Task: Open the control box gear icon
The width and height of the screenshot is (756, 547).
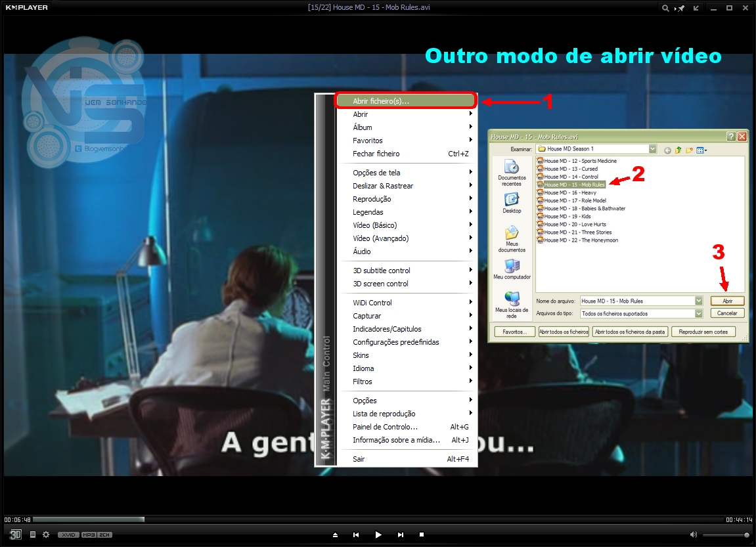Action: pyautogui.click(x=46, y=535)
